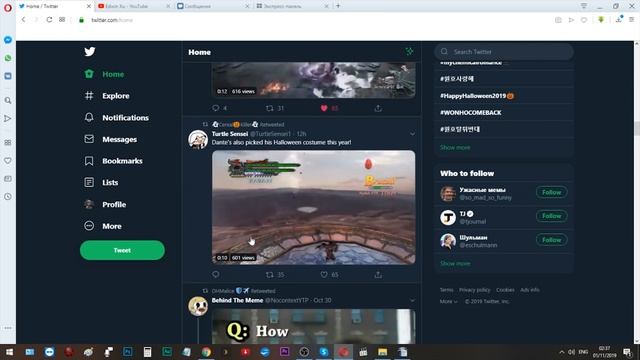Image resolution: width=640 pixels, height=360 pixels.
Task: Open the Messages page
Action: tap(110, 139)
